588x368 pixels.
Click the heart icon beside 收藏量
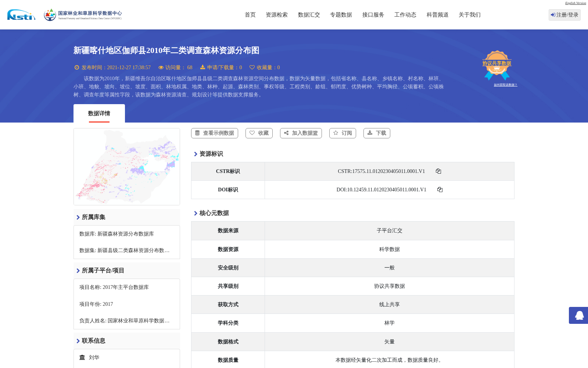252,67
